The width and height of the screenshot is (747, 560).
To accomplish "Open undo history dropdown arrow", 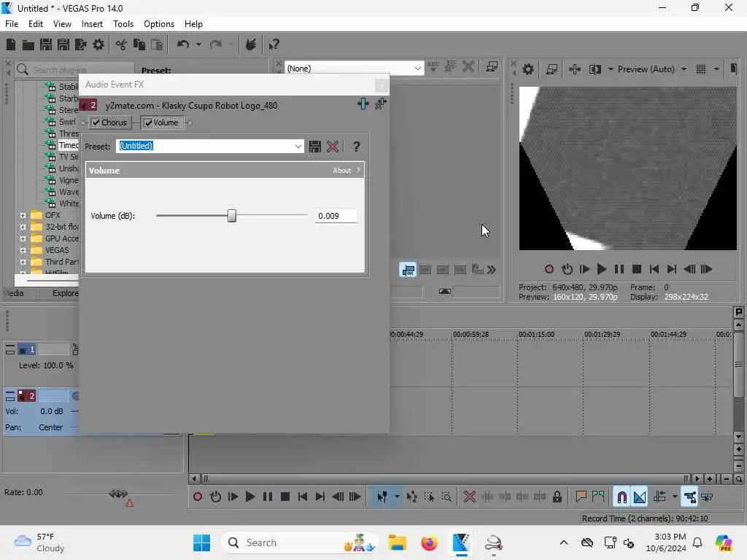I will pos(198,44).
